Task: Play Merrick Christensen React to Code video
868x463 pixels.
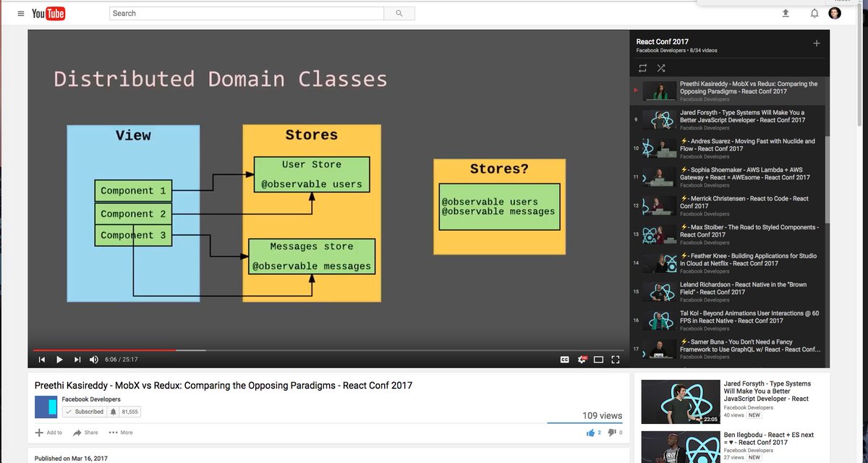Action: pos(728,205)
